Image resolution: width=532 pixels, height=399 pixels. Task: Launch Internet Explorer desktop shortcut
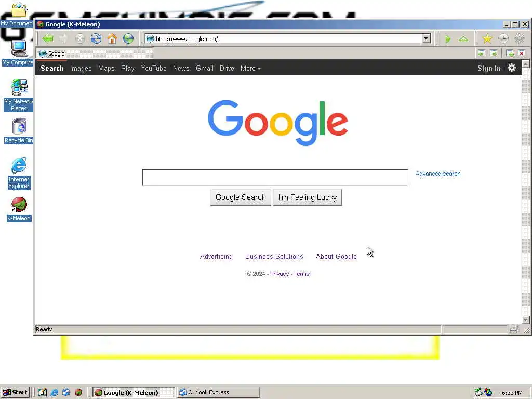click(19, 174)
